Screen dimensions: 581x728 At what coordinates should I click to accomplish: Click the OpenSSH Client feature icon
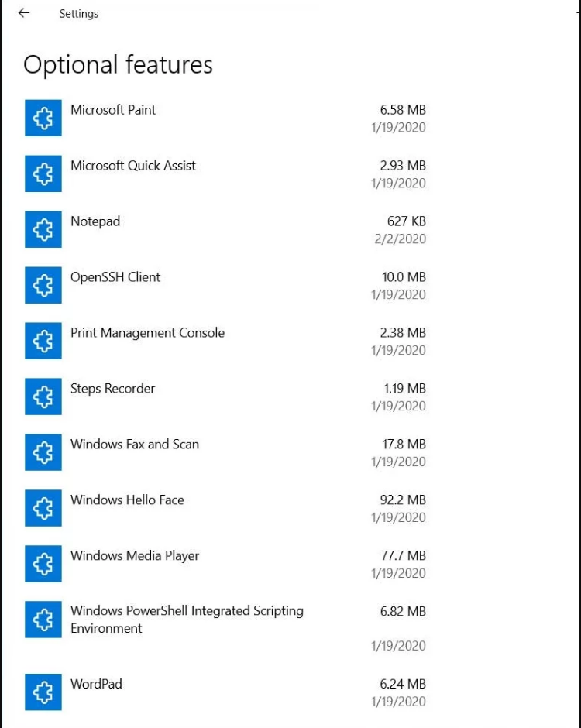coord(43,285)
